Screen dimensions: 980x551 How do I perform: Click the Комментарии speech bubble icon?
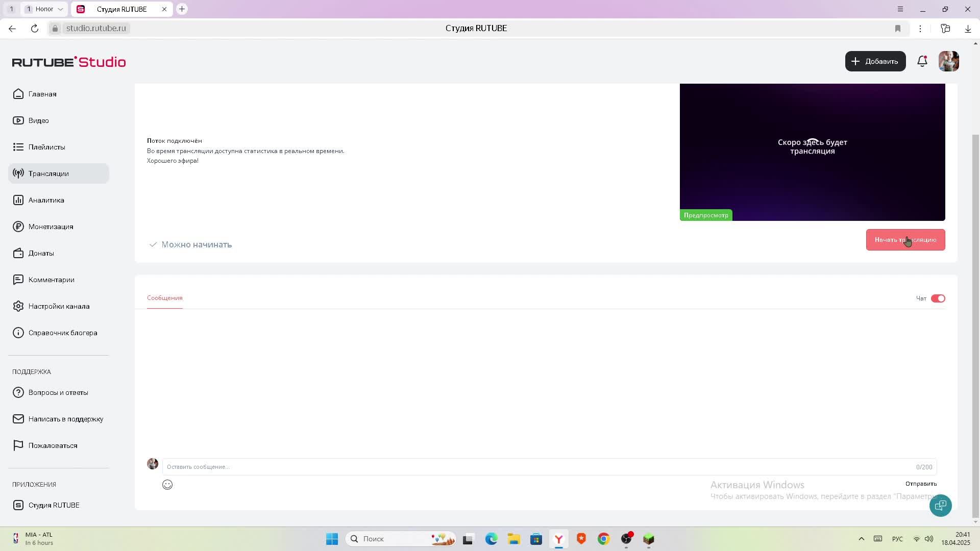(18, 280)
